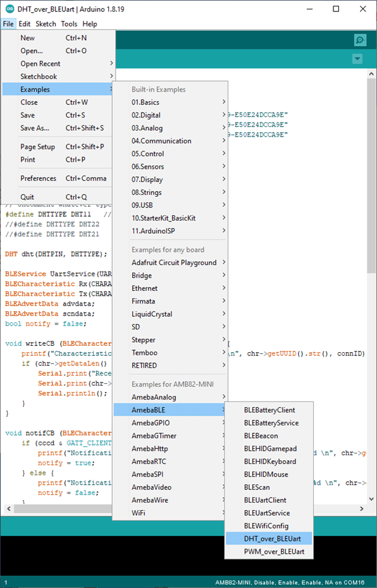The image size is (377, 588).
Task: Expand the 05.Control examples
Action: coord(170,154)
